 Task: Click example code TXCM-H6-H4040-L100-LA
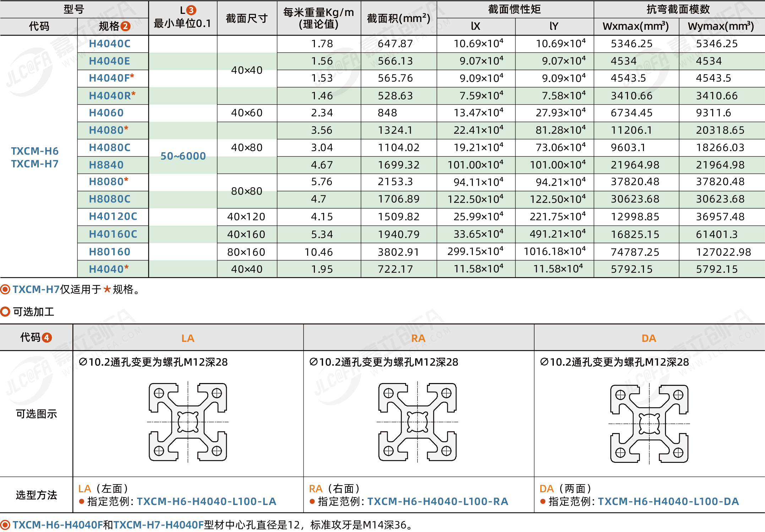pyautogui.click(x=207, y=501)
